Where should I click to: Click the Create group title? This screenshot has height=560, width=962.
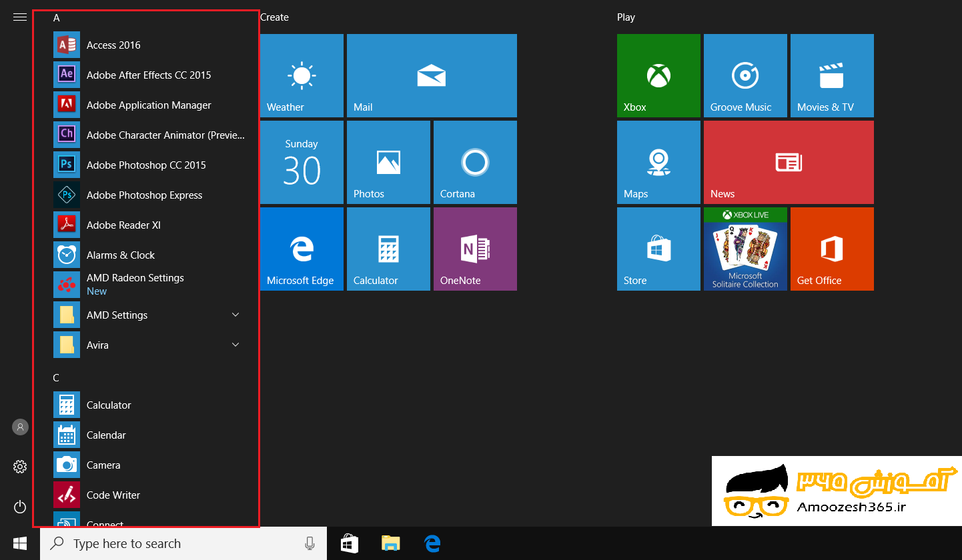[274, 17]
